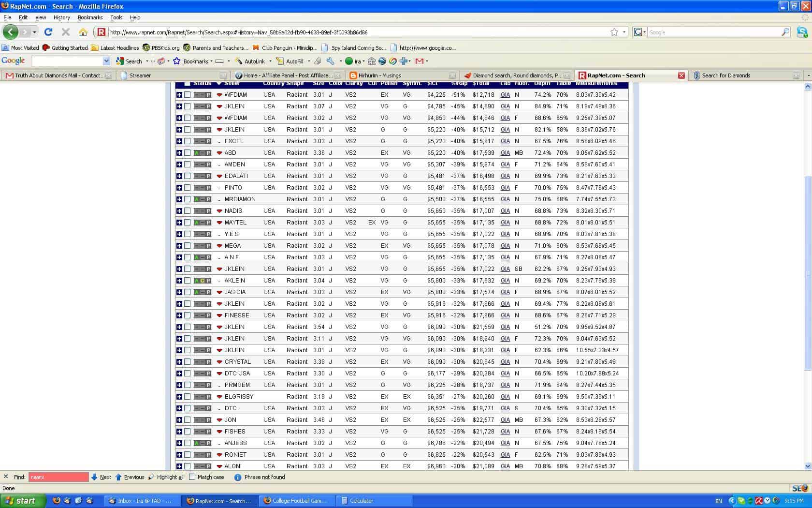Switch to College Football Gam... taskbar window
This screenshot has width=812, height=508.
tap(297, 501)
